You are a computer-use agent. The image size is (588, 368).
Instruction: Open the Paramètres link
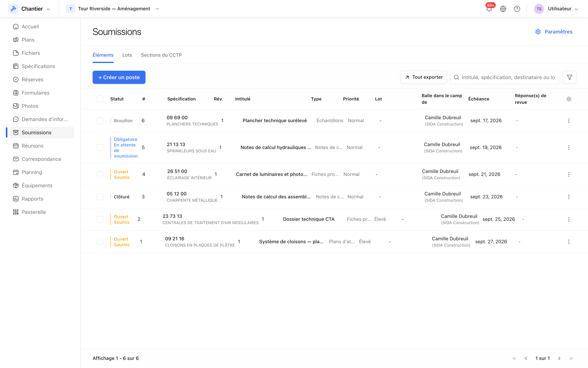click(x=554, y=32)
